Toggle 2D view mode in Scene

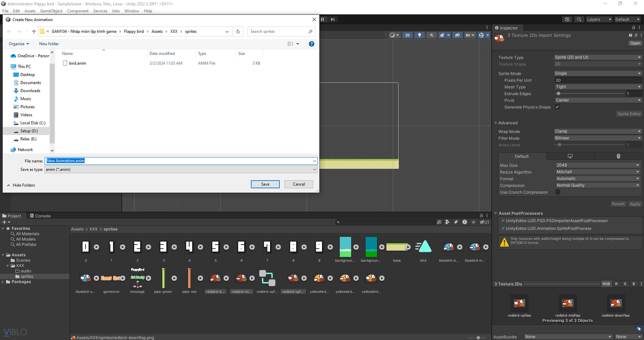pyautogui.click(x=407, y=35)
